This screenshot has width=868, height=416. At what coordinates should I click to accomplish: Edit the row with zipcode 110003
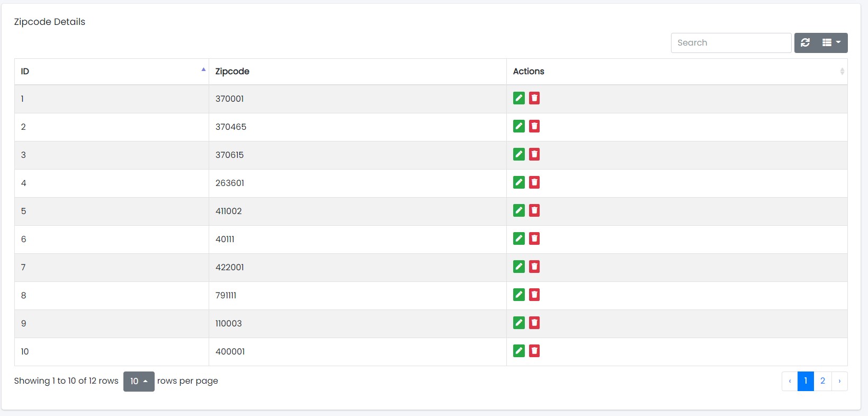(x=518, y=323)
